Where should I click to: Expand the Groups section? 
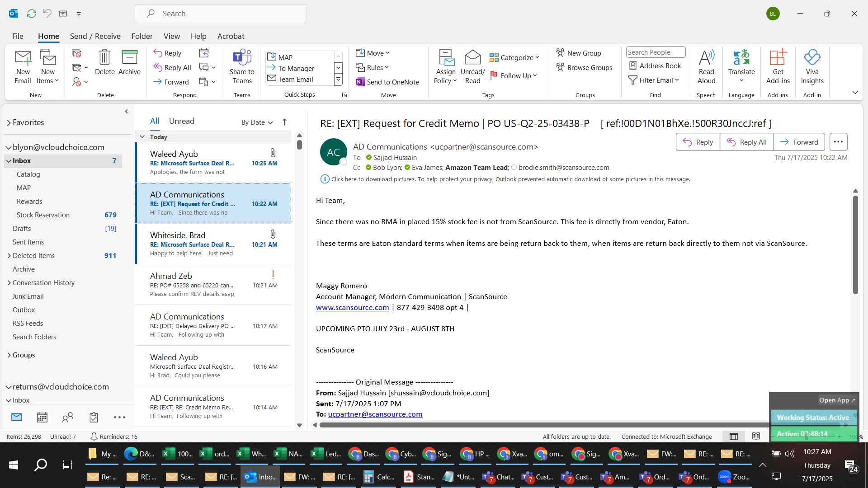pos(9,355)
